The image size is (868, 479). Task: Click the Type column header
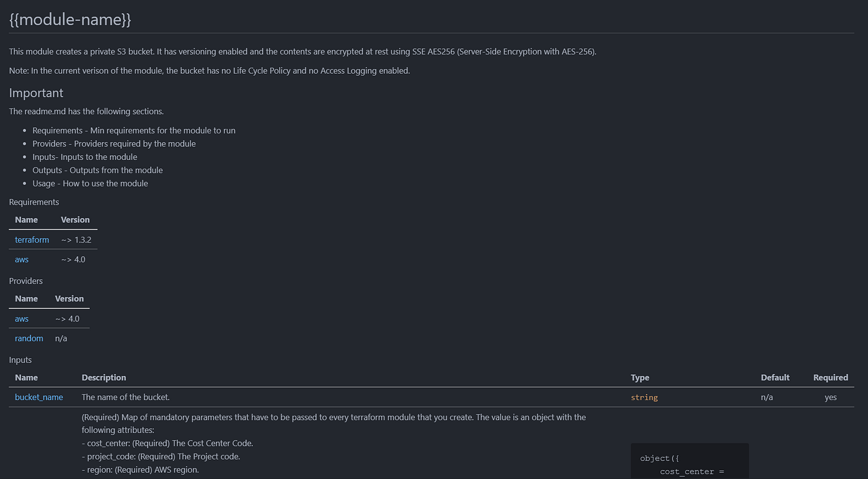pos(640,377)
